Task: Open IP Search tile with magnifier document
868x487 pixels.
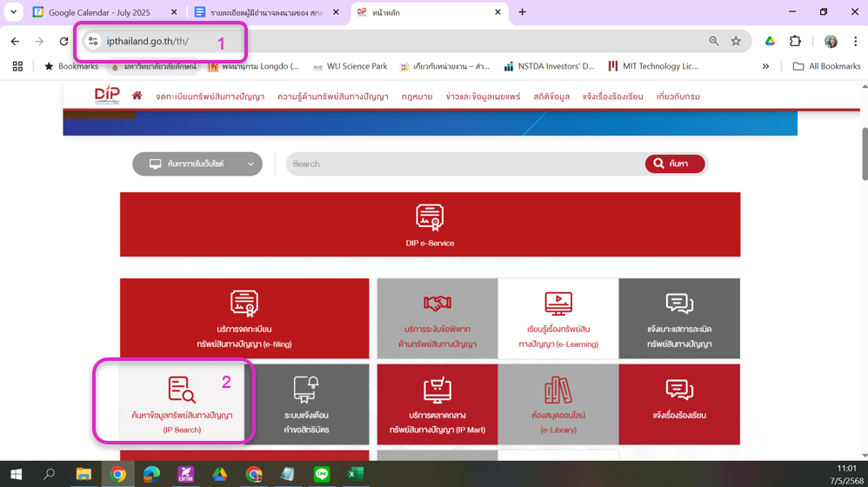Action: point(182,404)
